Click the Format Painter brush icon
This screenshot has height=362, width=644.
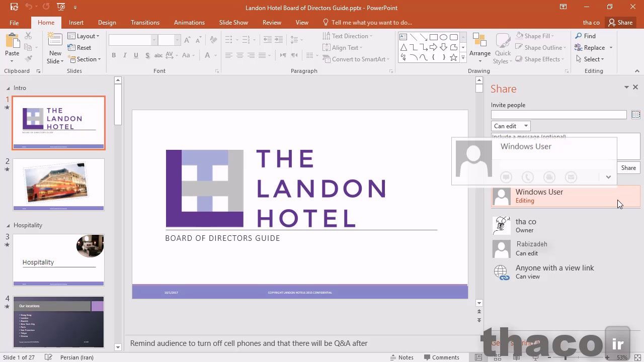point(28,59)
